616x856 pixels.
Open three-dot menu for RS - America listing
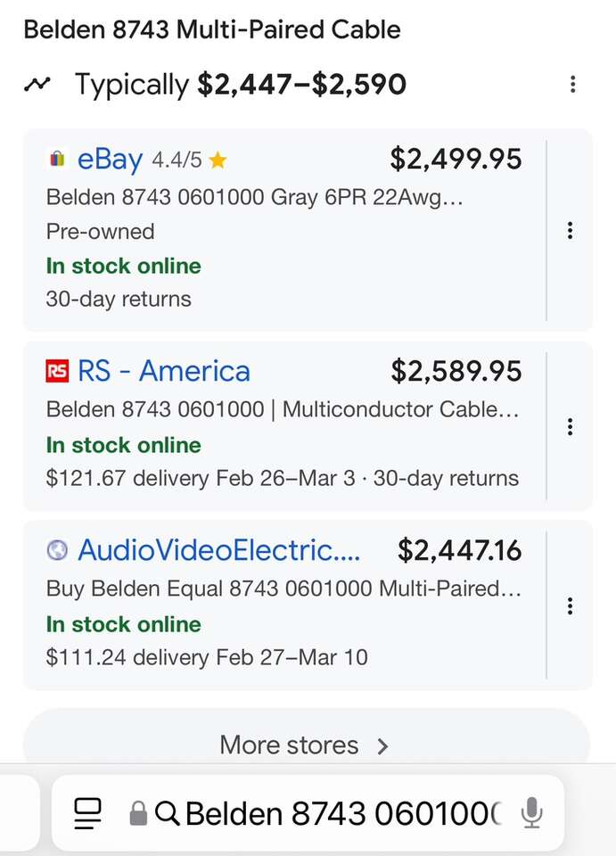[570, 427]
